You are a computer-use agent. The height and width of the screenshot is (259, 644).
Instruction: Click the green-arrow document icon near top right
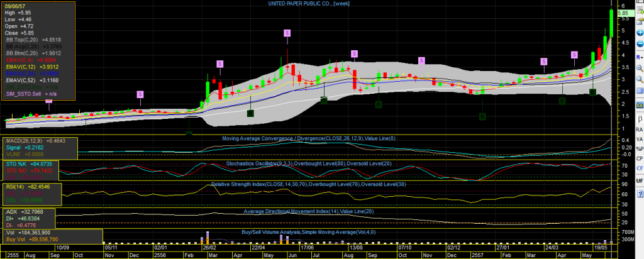[x=640, y=10]
